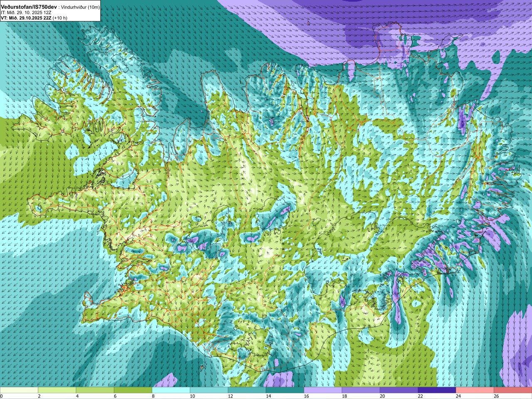532x399 pixels.
Task: Click the pale yellow 0–2 legend swatch
Action: coord(19,390)
